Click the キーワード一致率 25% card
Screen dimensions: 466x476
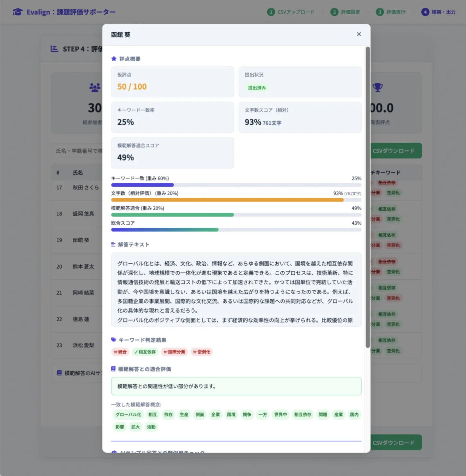(x=172, y=117)
